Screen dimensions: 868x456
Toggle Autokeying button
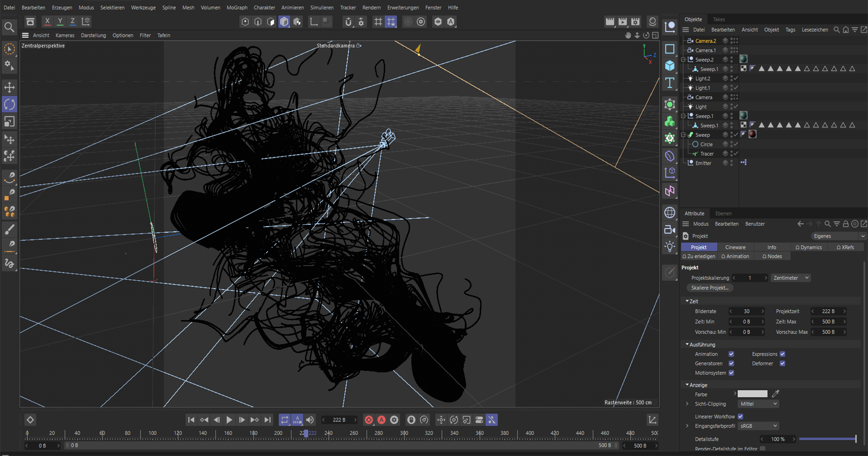tap(382, 420)
